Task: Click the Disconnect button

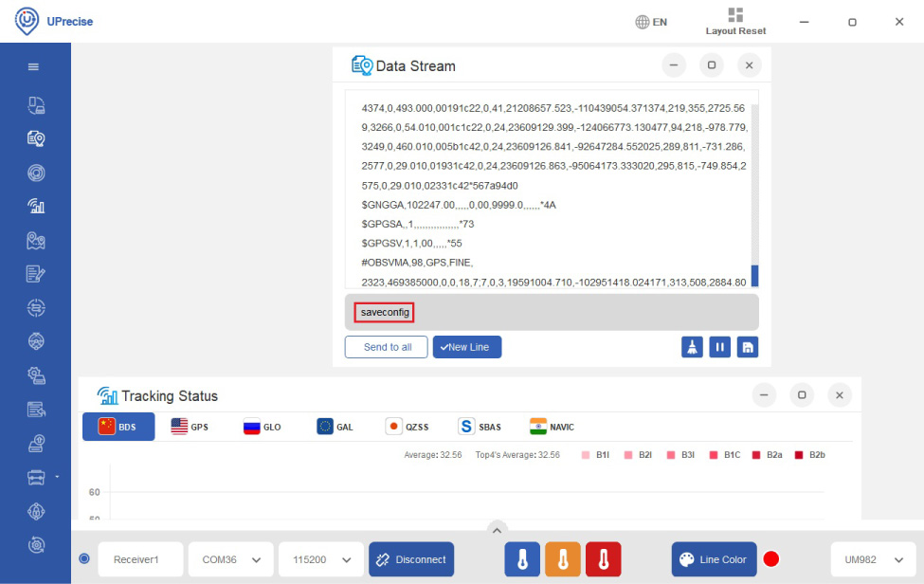Action: tap(411, 559)
